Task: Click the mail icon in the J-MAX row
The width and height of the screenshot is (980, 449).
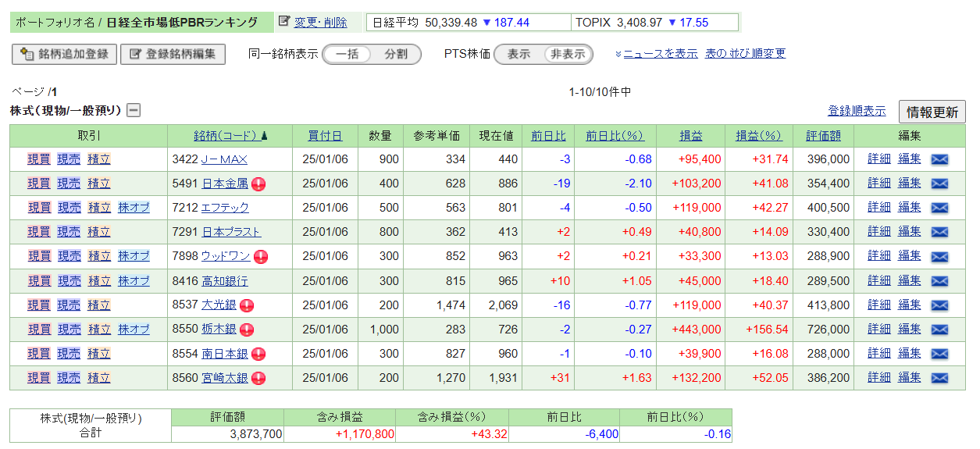Action: coord(939,160)
